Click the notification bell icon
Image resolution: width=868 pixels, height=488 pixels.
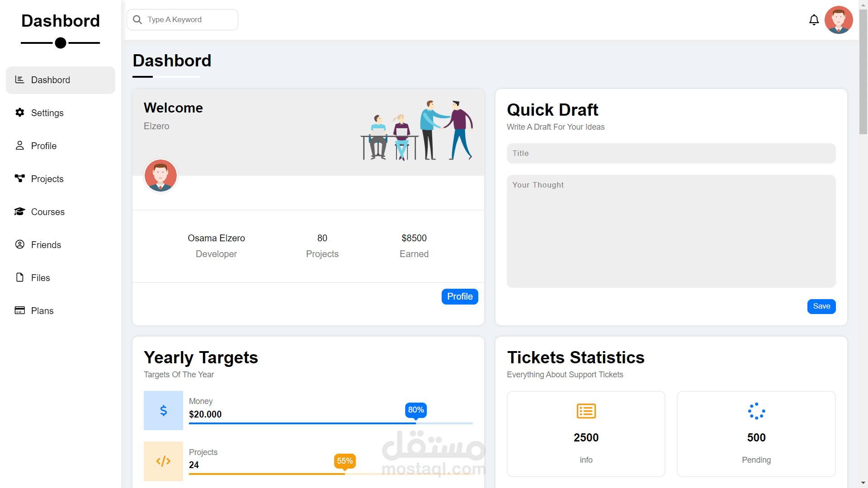pos(814,20)
